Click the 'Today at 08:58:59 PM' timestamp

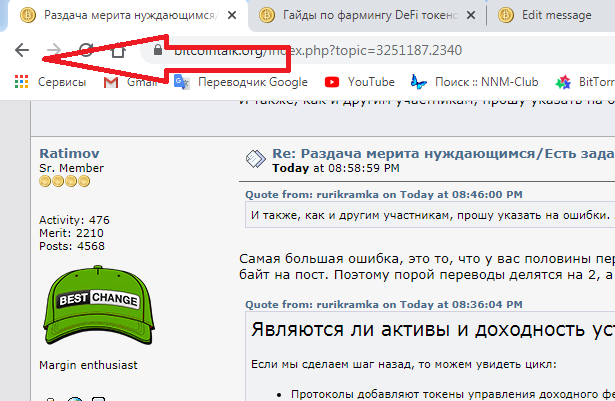tap(336, 168)
